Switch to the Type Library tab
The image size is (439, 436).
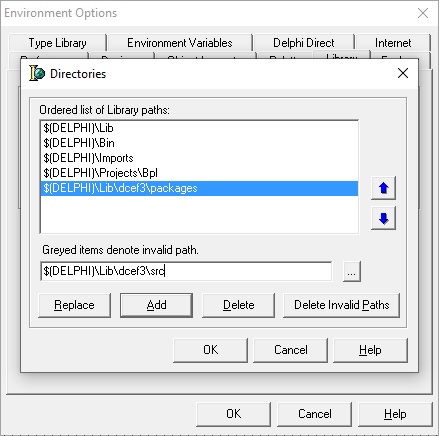tap(57, 43)
